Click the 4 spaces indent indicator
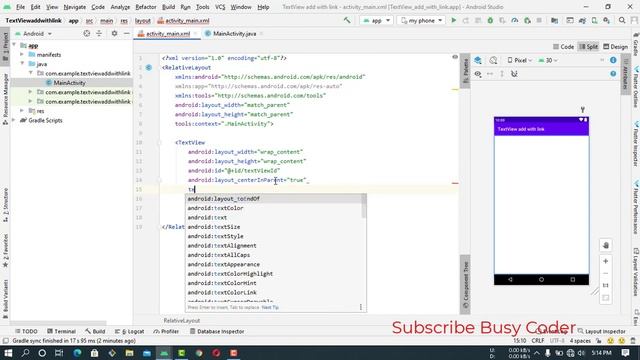Viewport: 640px width, 360px height. pos(580,340)
